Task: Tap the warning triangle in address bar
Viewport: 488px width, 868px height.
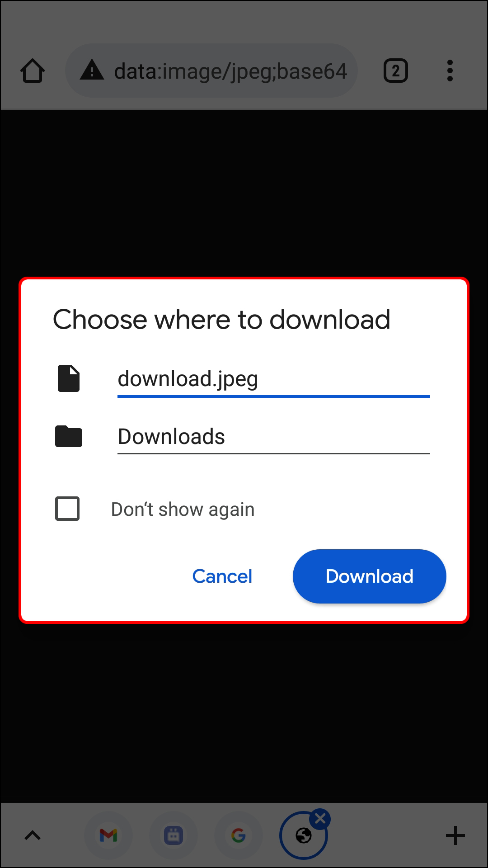Action: point(92,70)
